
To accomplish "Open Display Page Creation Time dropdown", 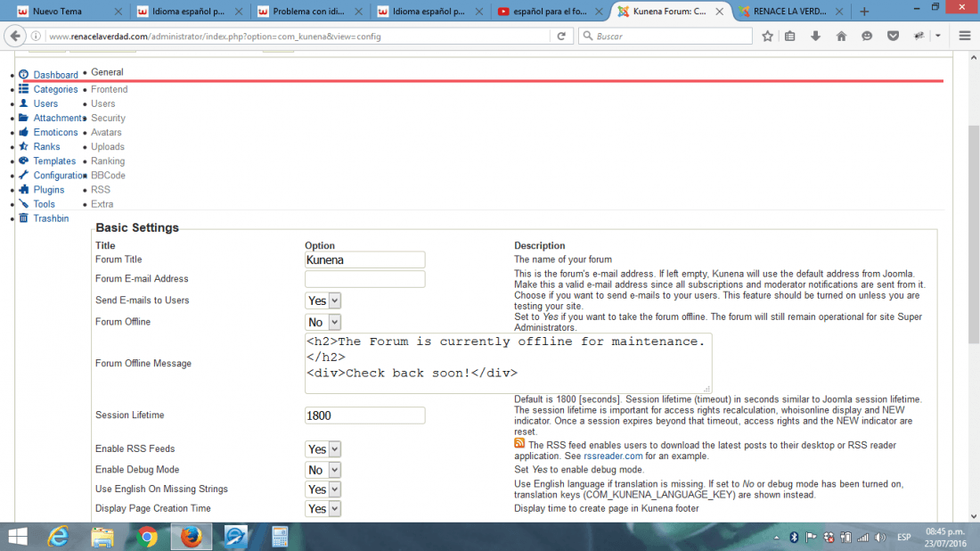I will 323,508.
